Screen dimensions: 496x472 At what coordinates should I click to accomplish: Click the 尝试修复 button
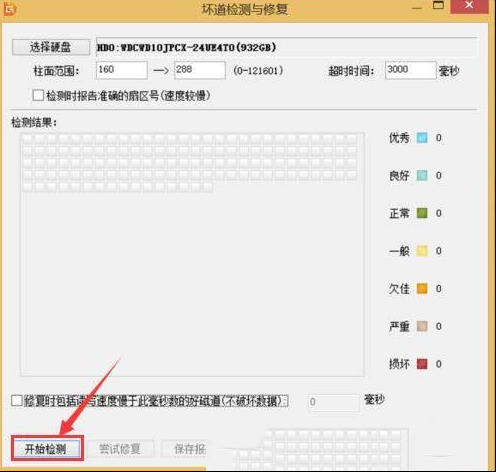point(120,449)
